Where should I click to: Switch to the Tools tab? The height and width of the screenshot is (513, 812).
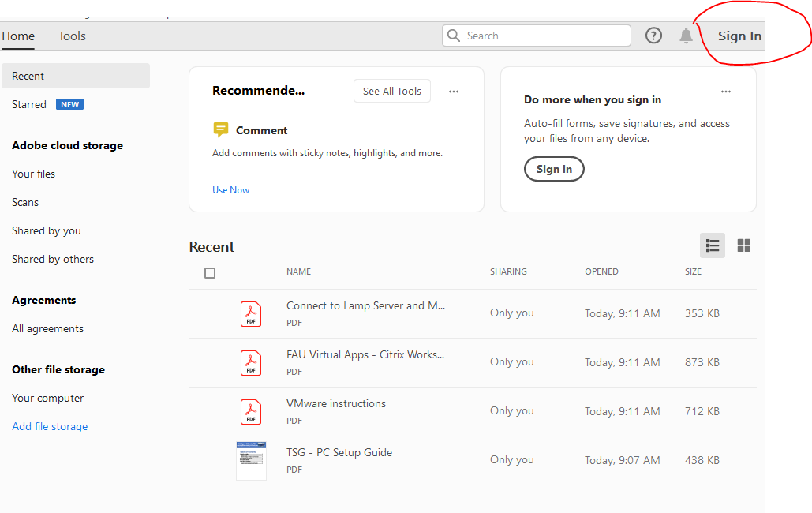[x=72, y=36]
